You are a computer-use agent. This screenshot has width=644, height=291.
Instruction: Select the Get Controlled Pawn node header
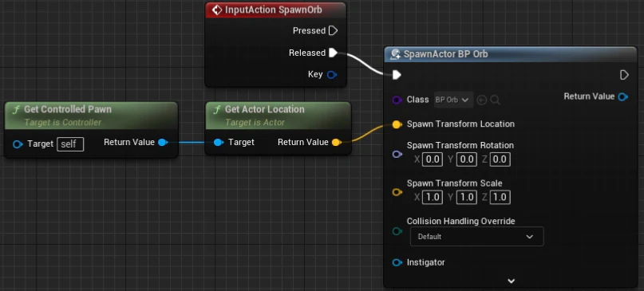(x=91, y=116)
